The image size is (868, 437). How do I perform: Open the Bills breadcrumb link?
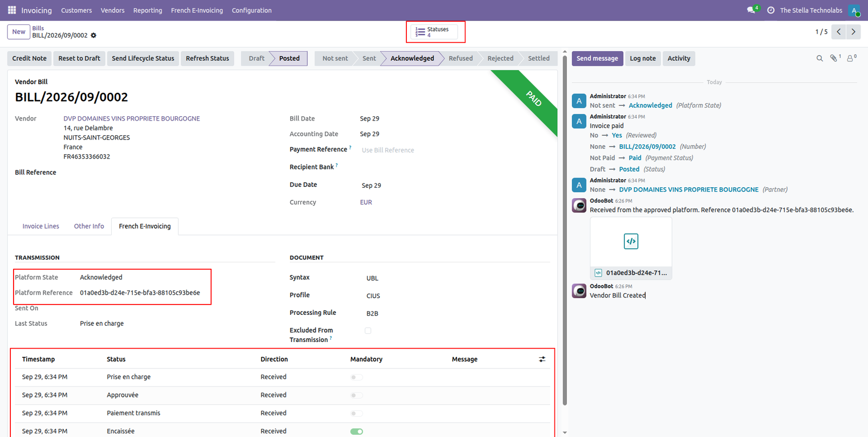pos(38,28)
